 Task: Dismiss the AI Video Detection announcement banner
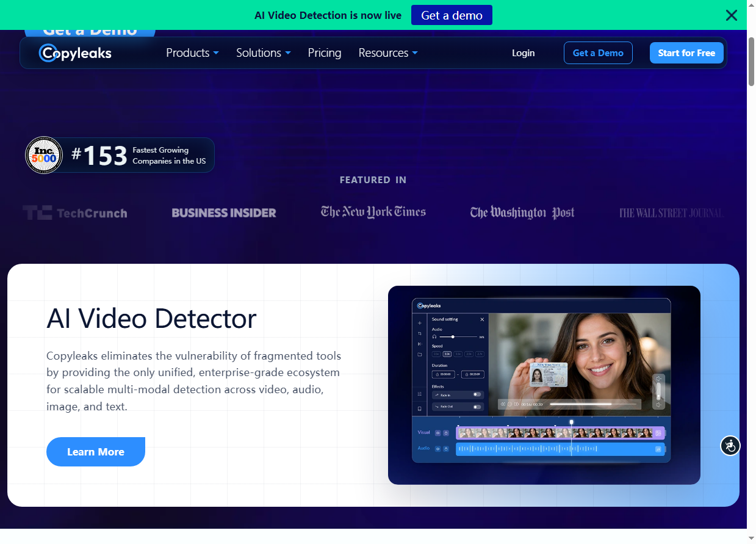(x=732, y=15)
